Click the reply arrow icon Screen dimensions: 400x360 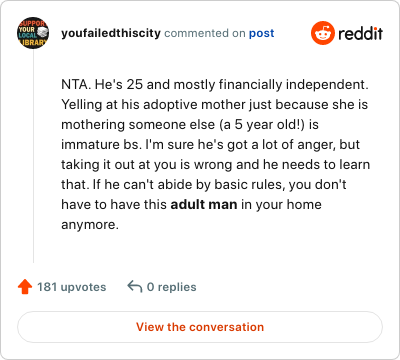point(135,287)
